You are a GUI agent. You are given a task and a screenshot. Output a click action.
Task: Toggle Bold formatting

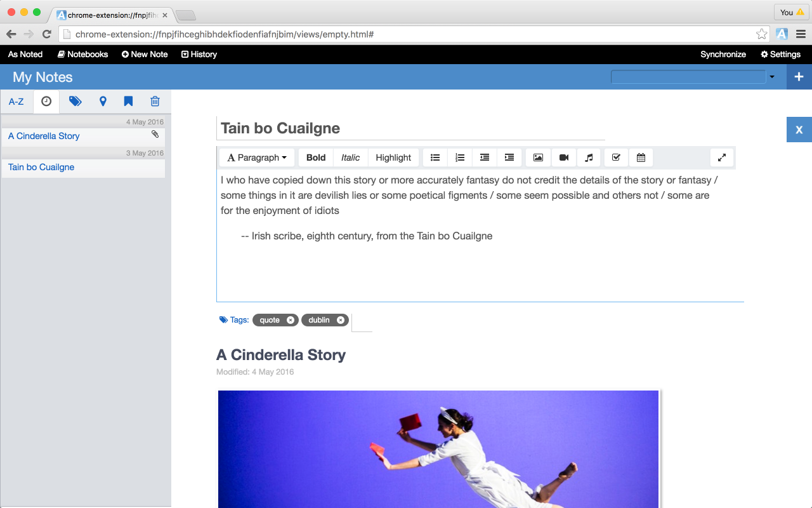[x=316, y=157]
